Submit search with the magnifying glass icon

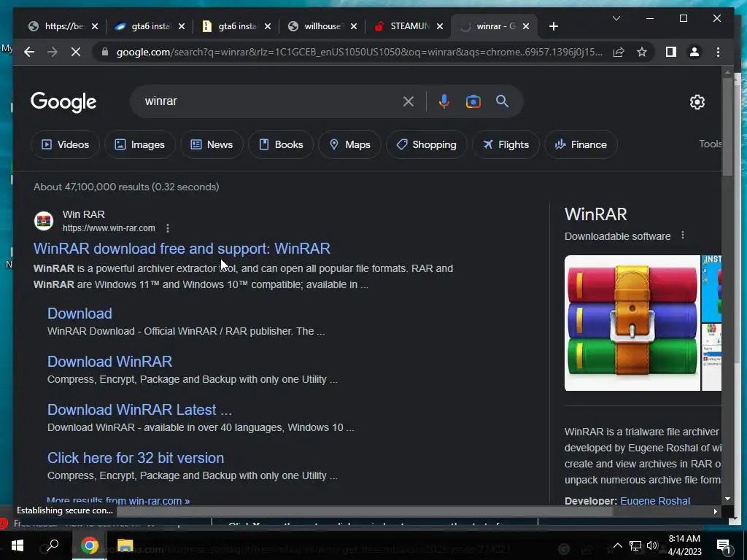click(x=502, y=101)
